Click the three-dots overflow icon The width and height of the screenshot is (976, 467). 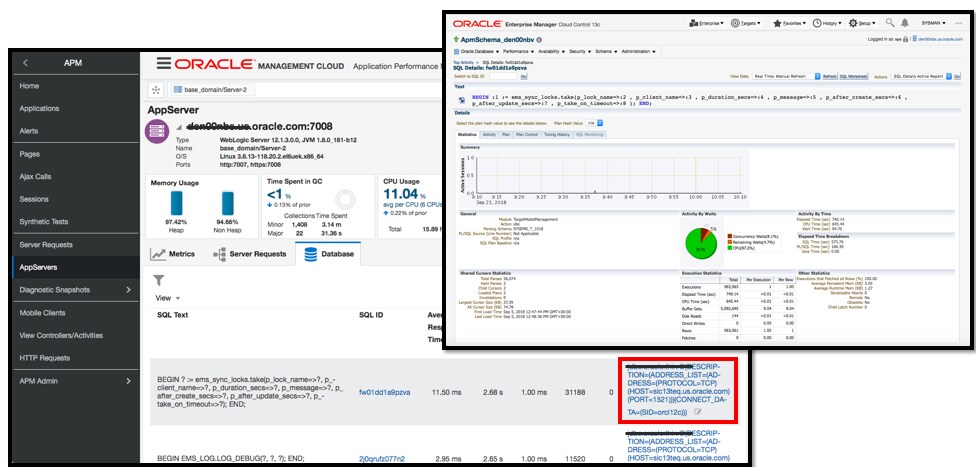(959, 23)
